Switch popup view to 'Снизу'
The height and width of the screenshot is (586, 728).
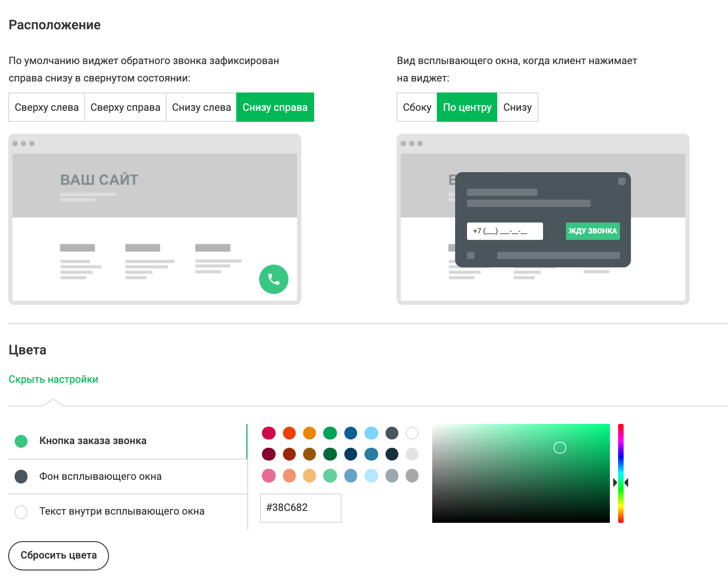tap(517, 107)
